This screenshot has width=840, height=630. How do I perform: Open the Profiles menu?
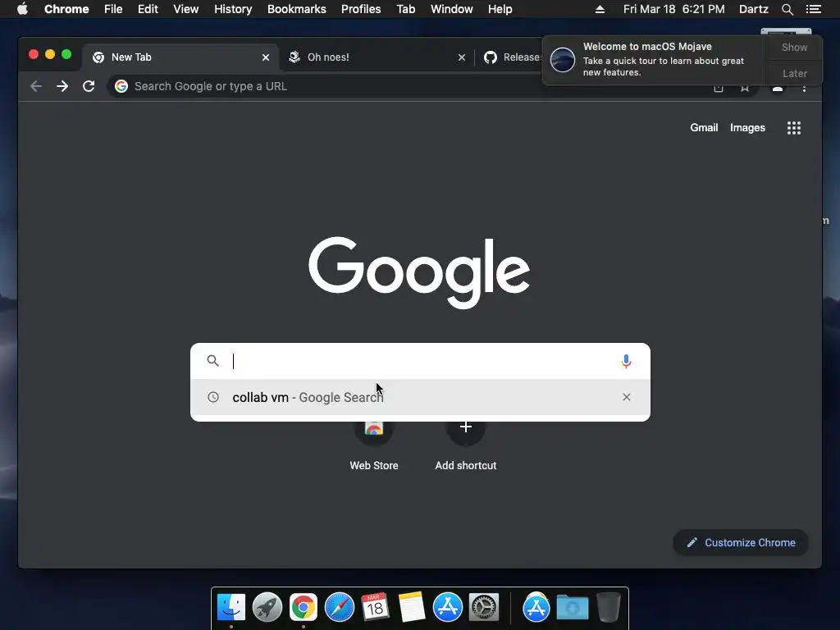[361, 9]
